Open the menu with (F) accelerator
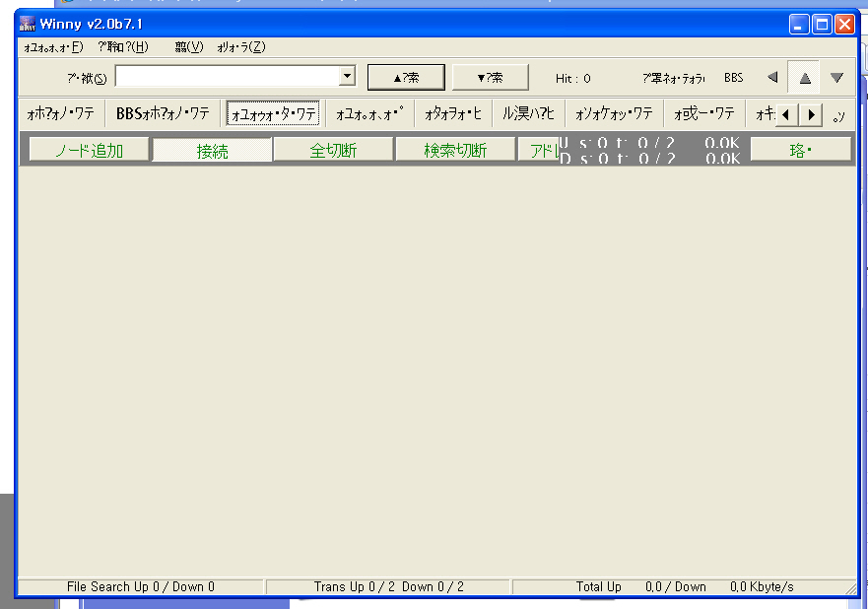Viewport: 868px width, 609px height. [53, 47]
